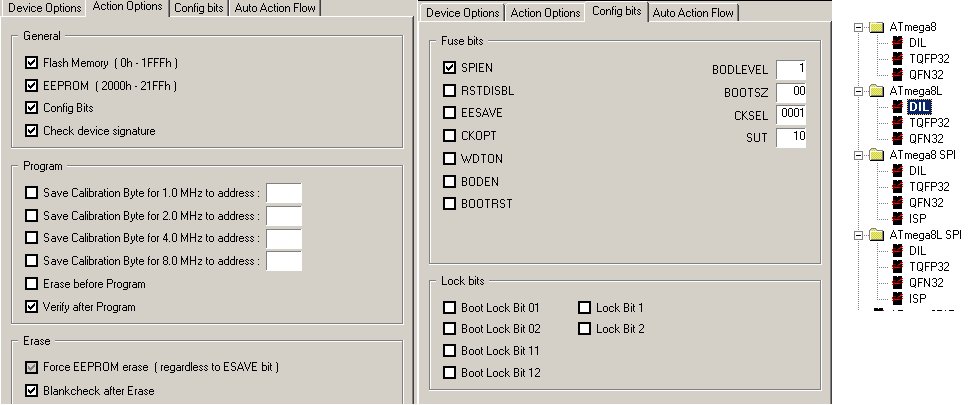Image resolution: width=969 pixels, height=405 pixels.
Task: Select QFN32 chip icon under ATmega8L SPI
Action: (x=897, y=283)
